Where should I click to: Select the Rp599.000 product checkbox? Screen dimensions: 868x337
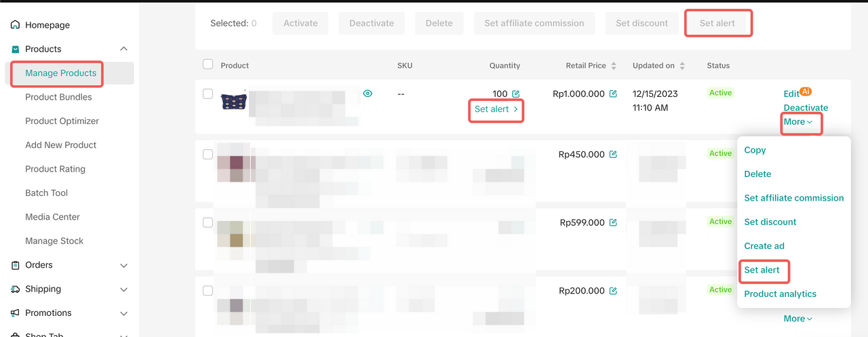click(208, 222)
